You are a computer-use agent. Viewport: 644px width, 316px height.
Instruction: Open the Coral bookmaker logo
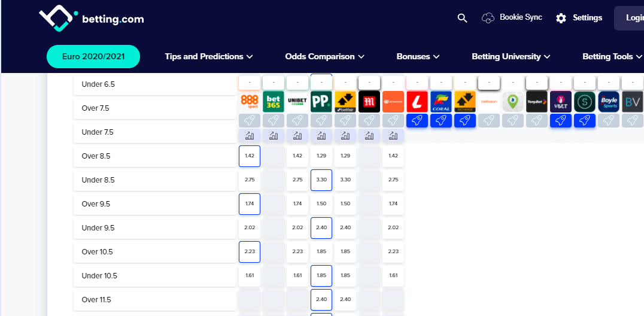(441, 102)
